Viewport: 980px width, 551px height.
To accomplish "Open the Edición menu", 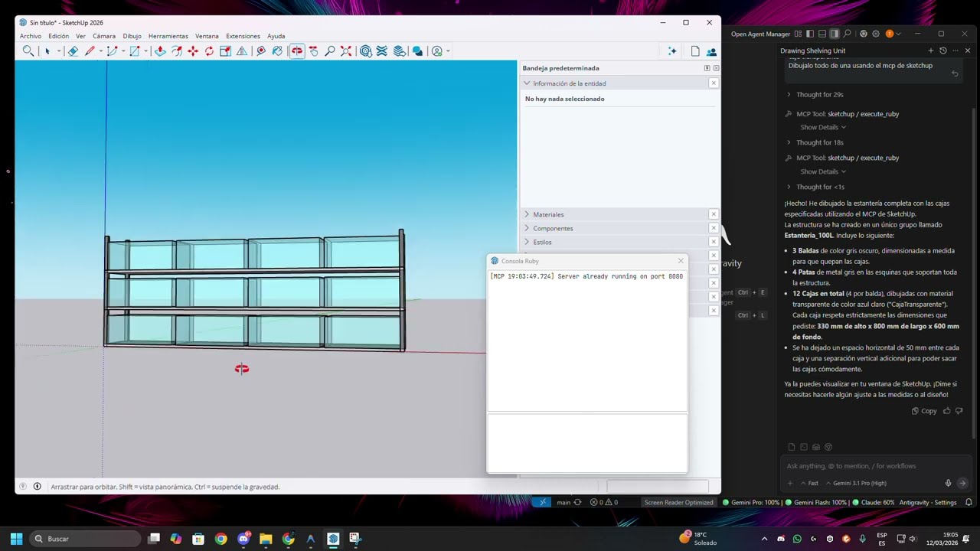I will [58, 36].
